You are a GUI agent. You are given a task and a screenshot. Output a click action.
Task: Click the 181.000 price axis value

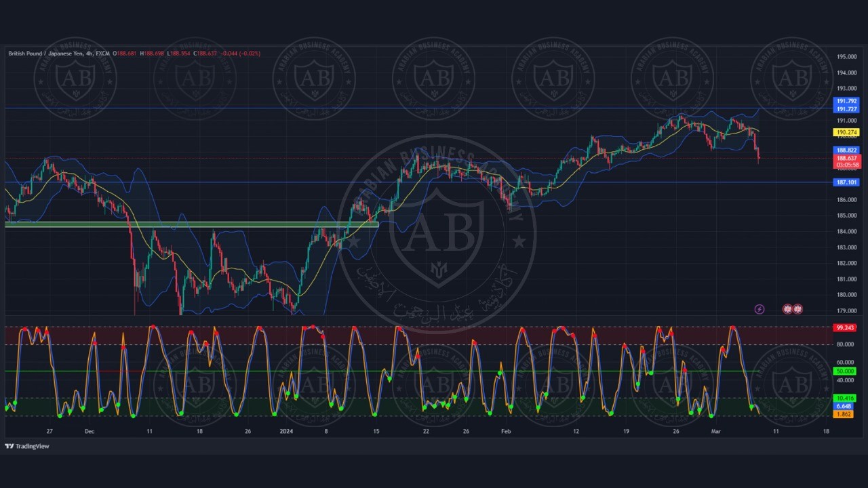point(846,279)
